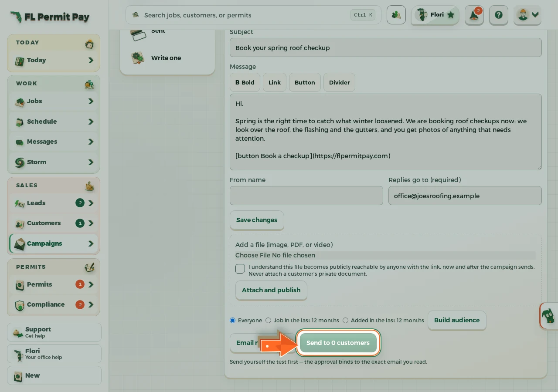
Task: Insert a Divider into the message
Action: tap(339, 82)
